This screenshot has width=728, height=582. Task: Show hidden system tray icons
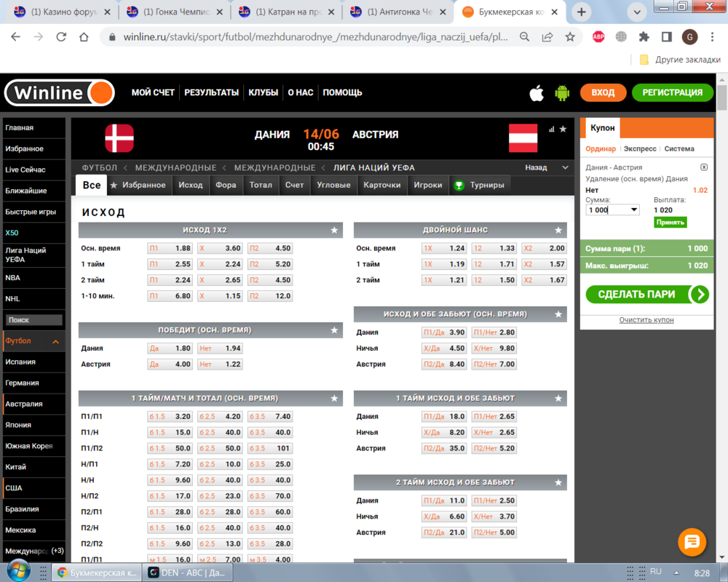pos(676,573)
